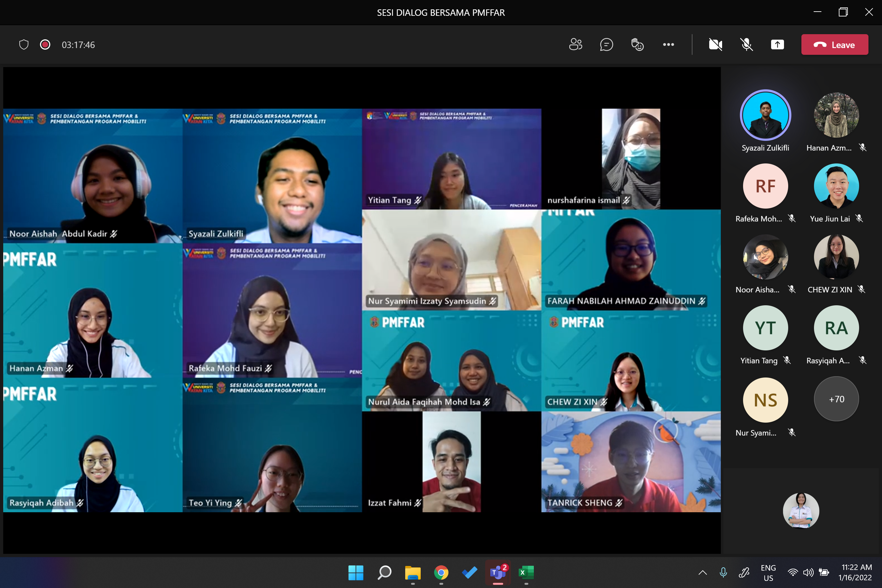Screen dimensions: 882x588
Task: Open the More actions ellipsis menu
Action: [668, 44]
